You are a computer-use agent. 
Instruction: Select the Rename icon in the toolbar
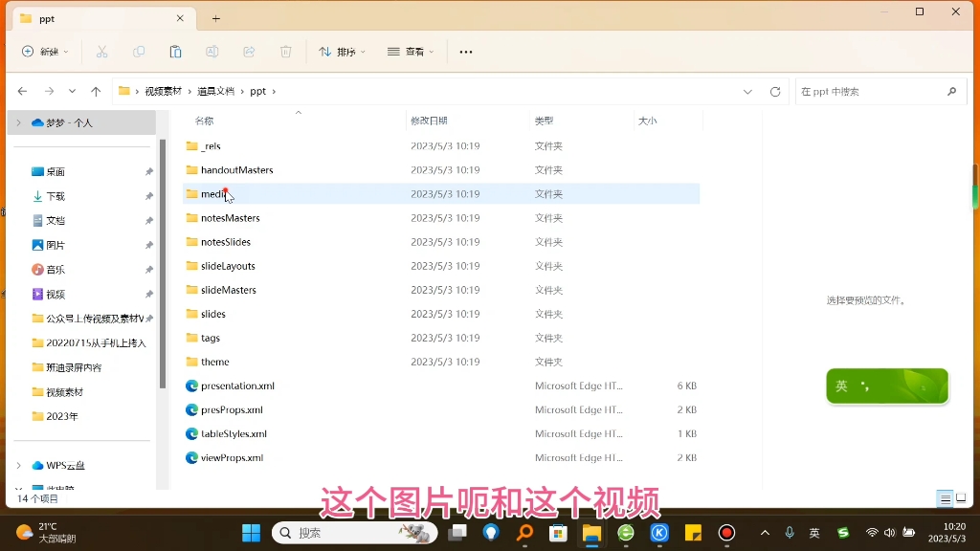(212, 52)
